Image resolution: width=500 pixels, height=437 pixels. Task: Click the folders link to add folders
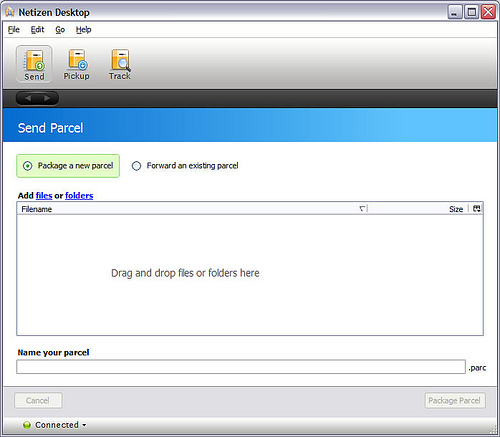pos(79,195)
